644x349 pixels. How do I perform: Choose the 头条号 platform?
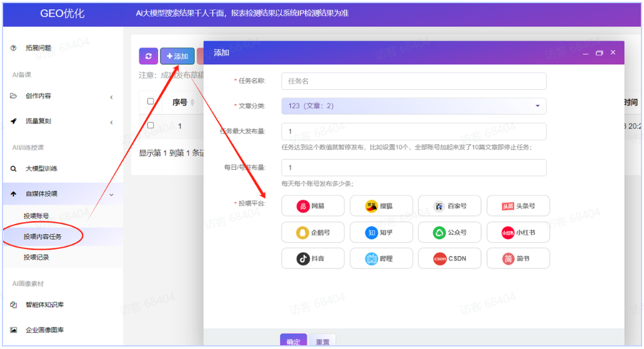pyautogui.click(x=518, y=206)
